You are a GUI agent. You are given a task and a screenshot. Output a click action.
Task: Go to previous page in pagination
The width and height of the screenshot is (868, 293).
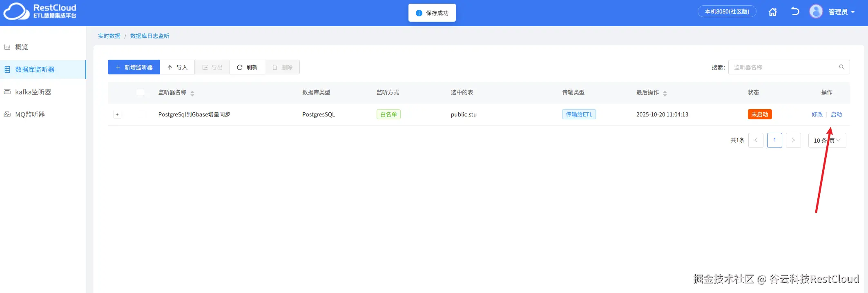pyautogui.click(x=756, y=140)
